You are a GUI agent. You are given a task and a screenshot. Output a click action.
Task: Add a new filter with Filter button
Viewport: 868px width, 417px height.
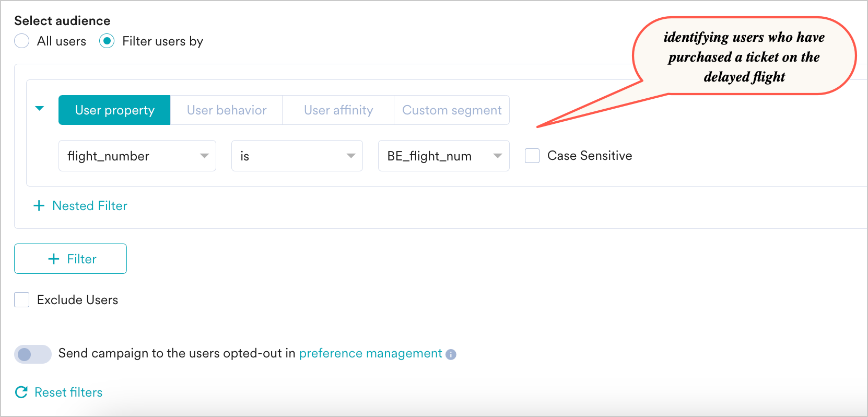click(x=71, y=259)
